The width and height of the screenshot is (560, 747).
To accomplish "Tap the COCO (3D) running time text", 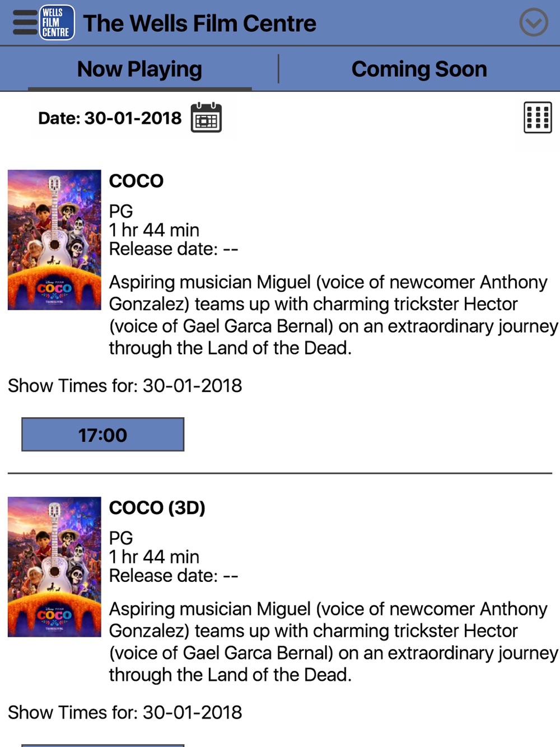I will click(x=154, y=557).
